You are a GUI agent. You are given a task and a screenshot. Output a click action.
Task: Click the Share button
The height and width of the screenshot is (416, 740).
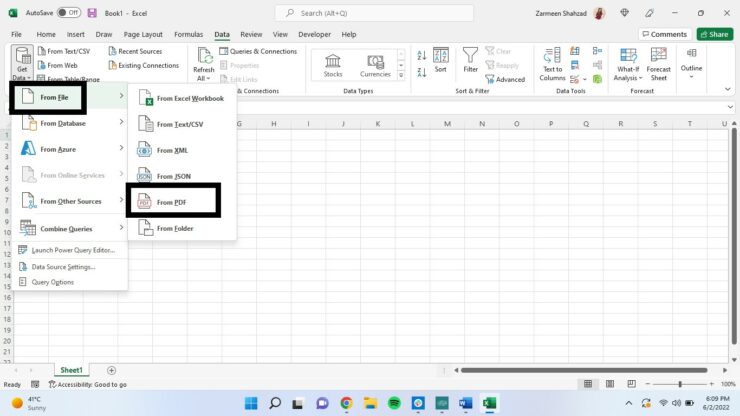pyautogui.click(x=715, y=34)
